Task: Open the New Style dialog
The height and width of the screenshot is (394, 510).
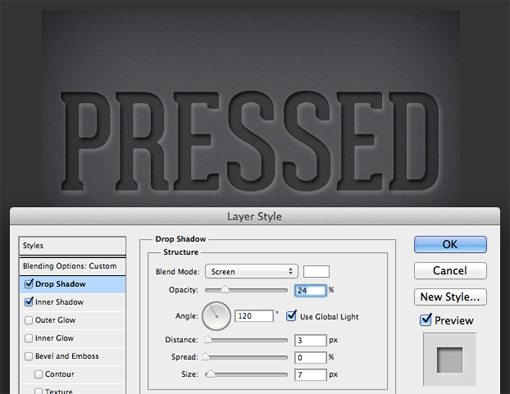Action: coord(450,297)
